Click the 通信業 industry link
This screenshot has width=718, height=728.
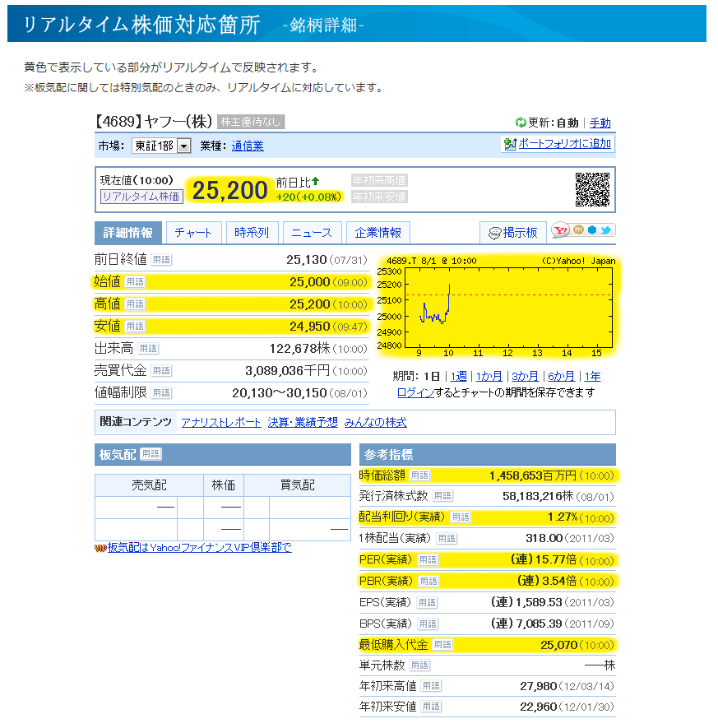(x=248, y=146)
